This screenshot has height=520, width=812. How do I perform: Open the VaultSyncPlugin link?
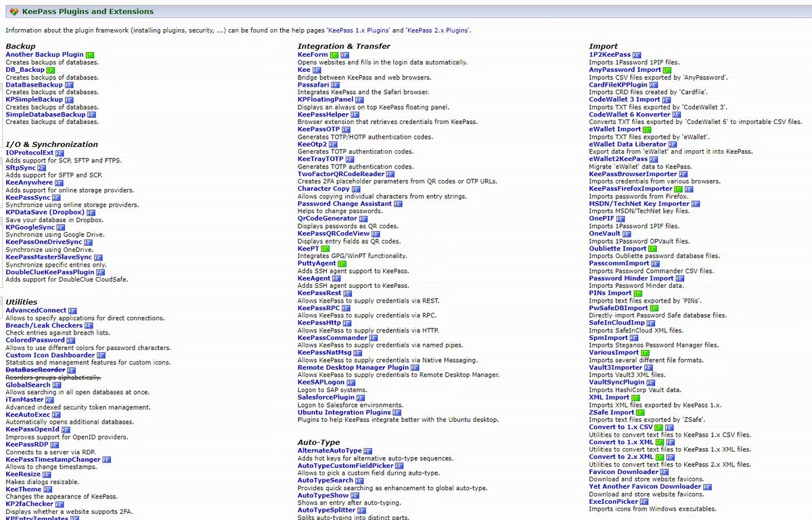pos(616,383)
